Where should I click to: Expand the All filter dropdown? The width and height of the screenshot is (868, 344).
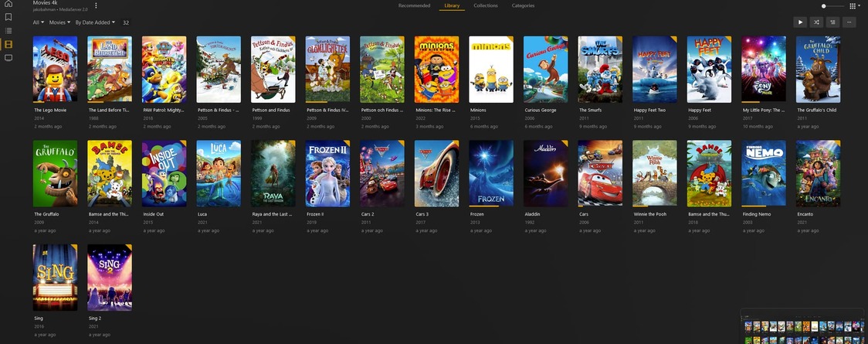(x=38, y=22)
